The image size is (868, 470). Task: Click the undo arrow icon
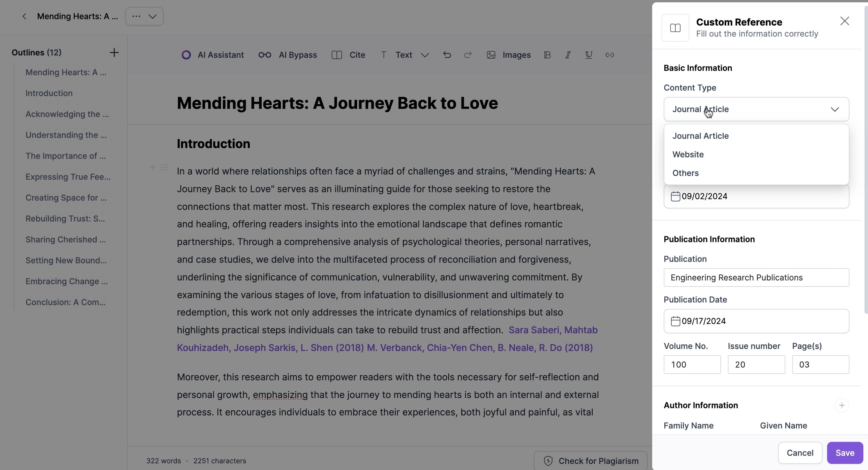click(x=447, y=55)
